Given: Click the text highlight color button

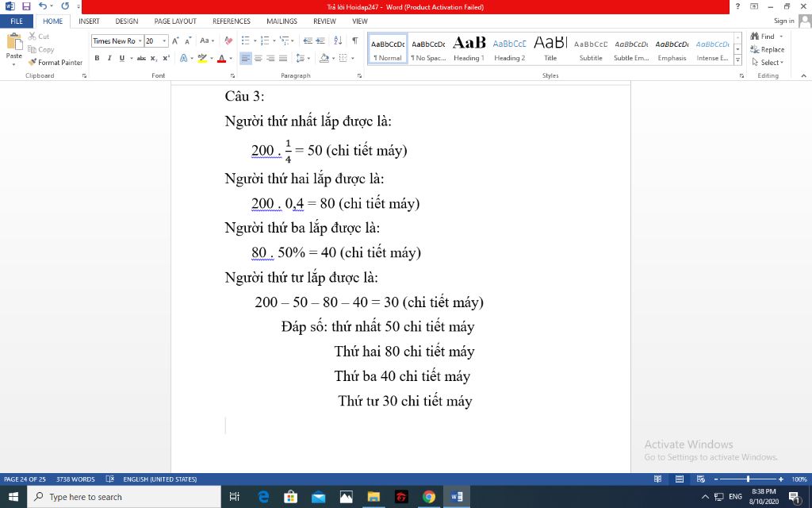Looking at the screenshot, I should tap(202, 58).
